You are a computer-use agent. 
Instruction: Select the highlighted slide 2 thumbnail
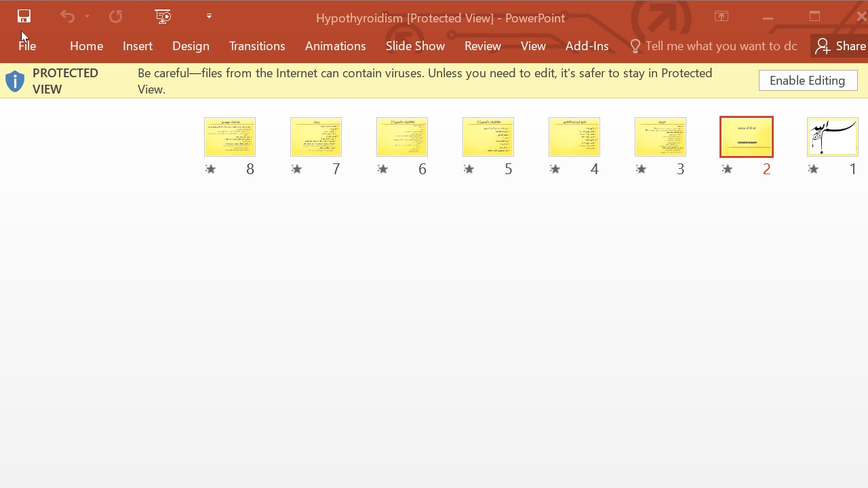tap(746, 137)
